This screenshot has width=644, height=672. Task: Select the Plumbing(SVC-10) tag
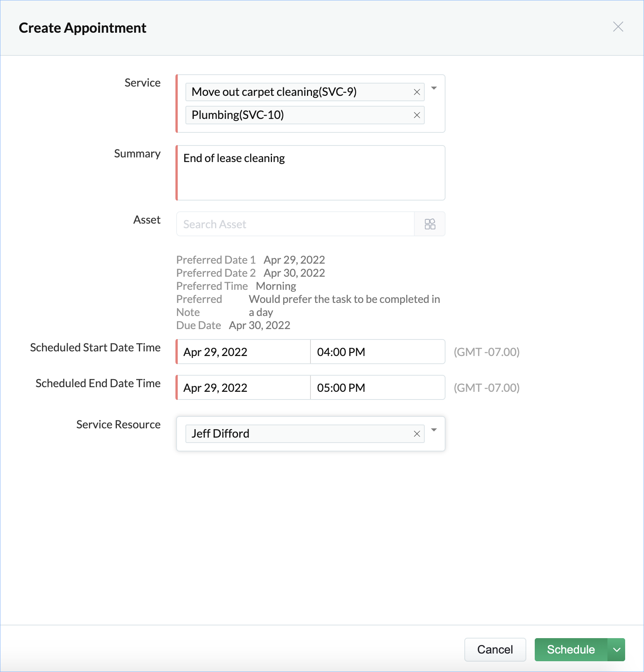click(238, 115)
